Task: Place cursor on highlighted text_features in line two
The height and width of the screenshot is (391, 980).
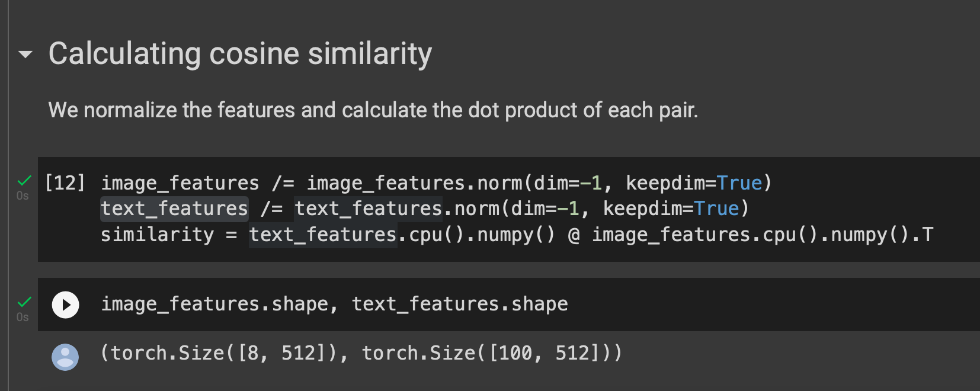Action: click(174, 209)
